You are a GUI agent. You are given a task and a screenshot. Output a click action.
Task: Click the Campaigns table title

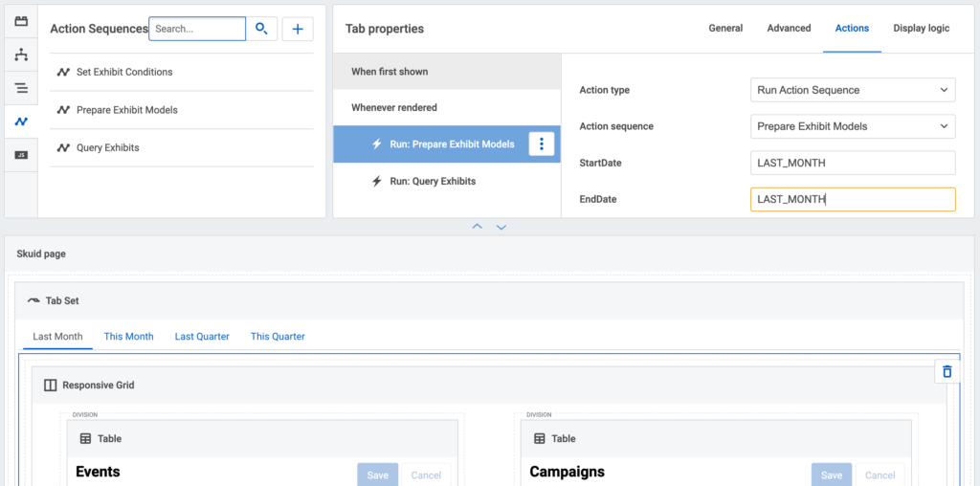pyautogui.click(x=567, y=472)
